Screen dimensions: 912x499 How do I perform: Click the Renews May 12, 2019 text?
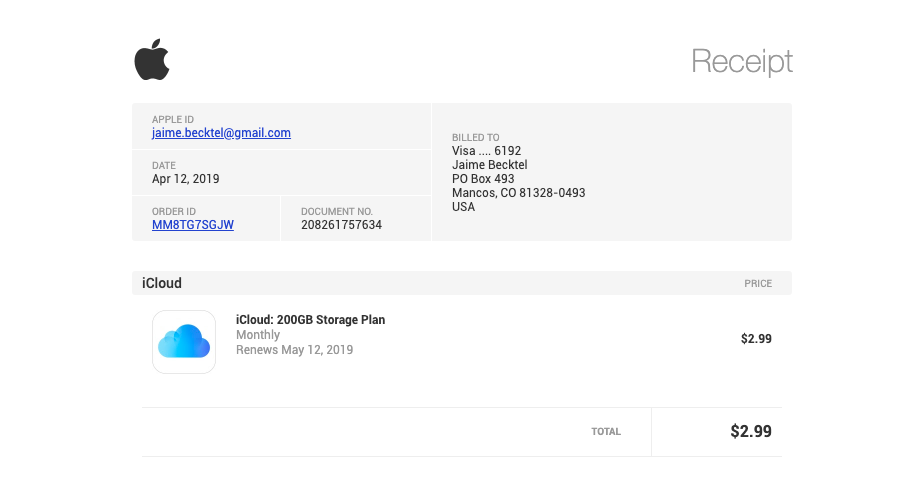[294, 350]
